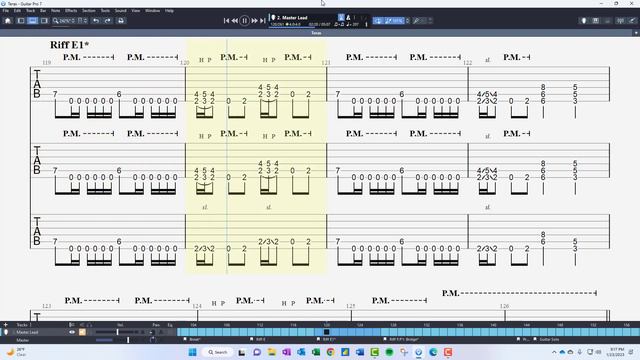Open the Section menu
Viewport: 640px width, 360px height.
click(x=89, y=11)
